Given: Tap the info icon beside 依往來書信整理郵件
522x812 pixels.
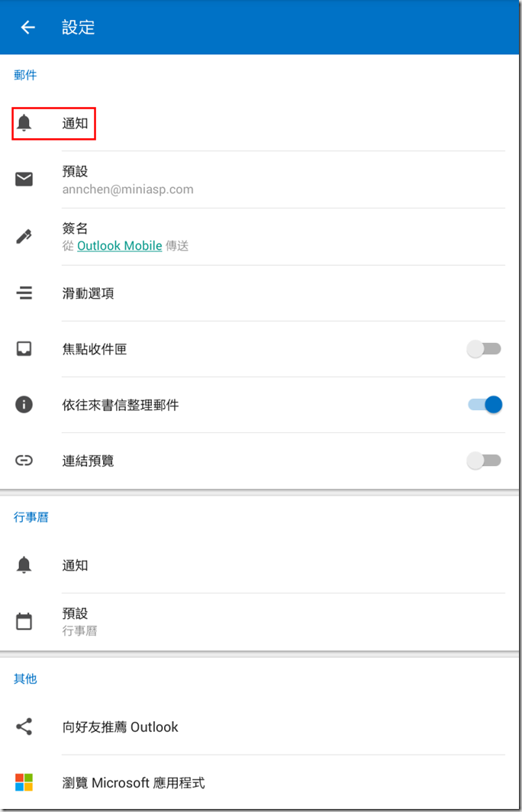Looking at the screenshot, I should coord(24,405).
